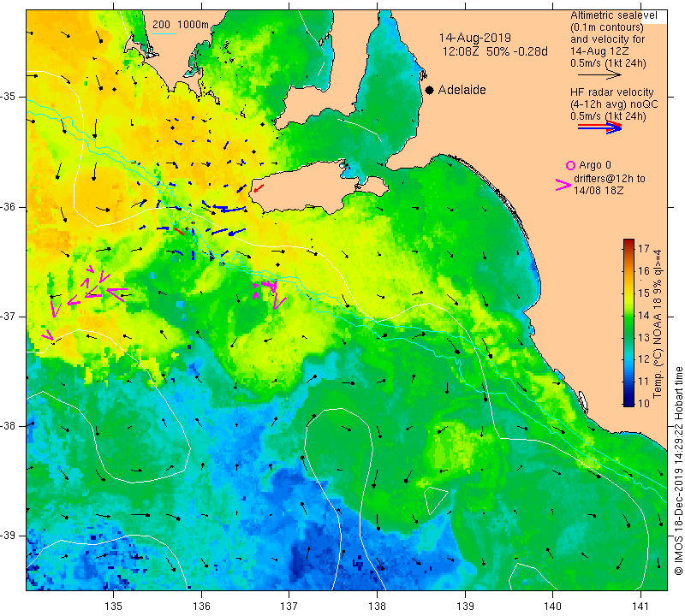Click the '14/08 18Z' legend text
The width and height of the screenshot is (685, 616).
tap(598, 190)
